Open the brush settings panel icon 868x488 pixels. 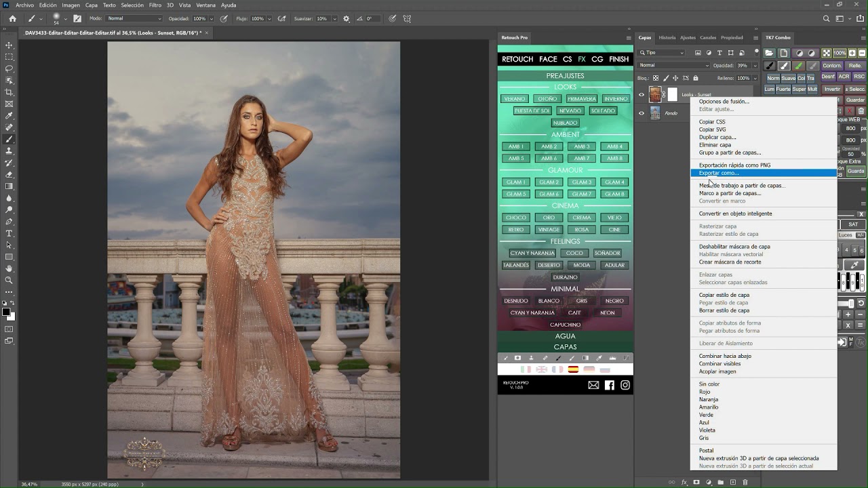(x=77, y=19)
